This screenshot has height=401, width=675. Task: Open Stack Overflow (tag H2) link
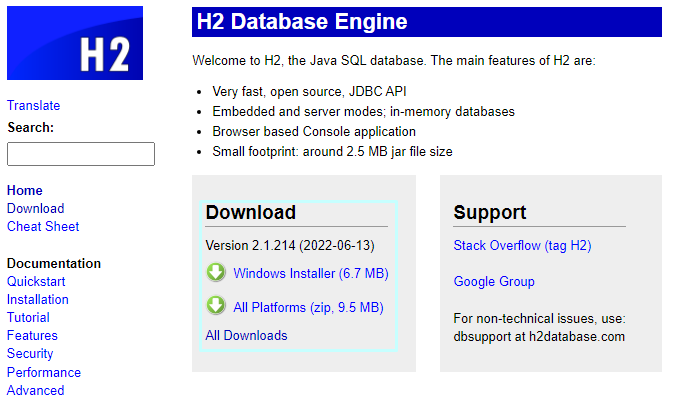coord(522,246)
